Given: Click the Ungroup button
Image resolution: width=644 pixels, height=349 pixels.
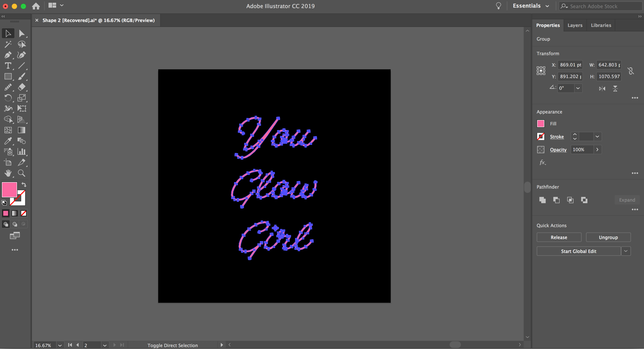Looking at the screenshot, I should point(608,237).
